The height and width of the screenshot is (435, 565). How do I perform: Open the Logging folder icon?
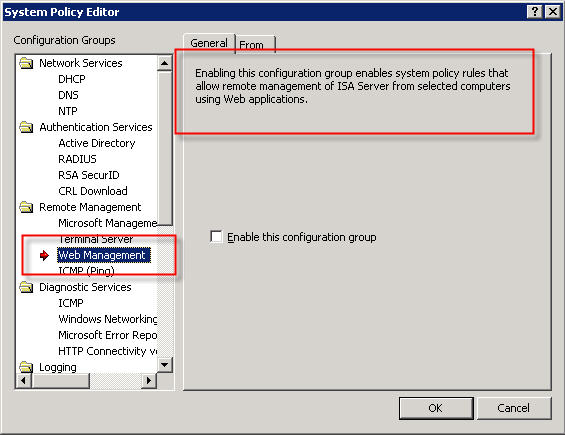(26, 367)
